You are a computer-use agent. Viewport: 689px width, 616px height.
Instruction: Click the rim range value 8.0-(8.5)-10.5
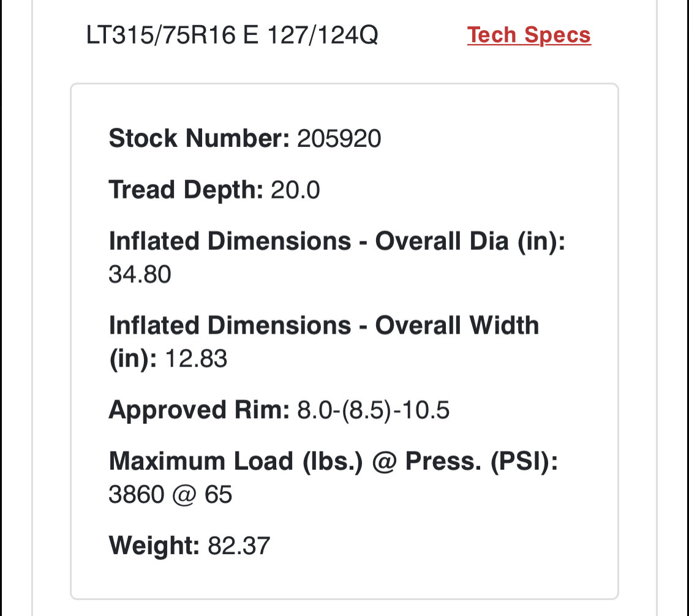(374, 410)
